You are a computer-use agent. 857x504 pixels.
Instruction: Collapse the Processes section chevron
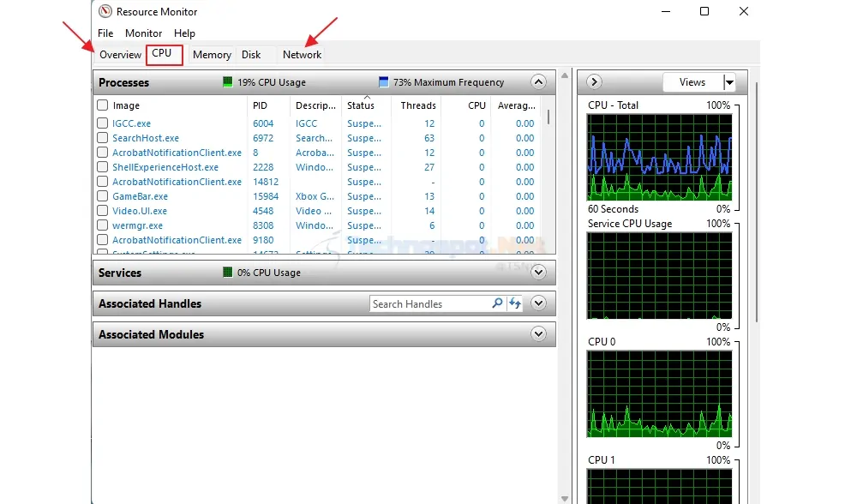[538, 82]
